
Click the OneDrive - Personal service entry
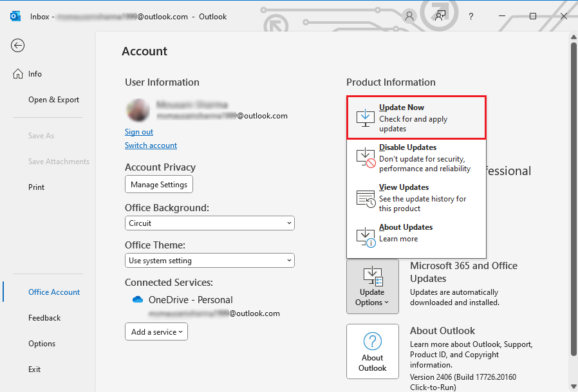(x=191, y=299)
